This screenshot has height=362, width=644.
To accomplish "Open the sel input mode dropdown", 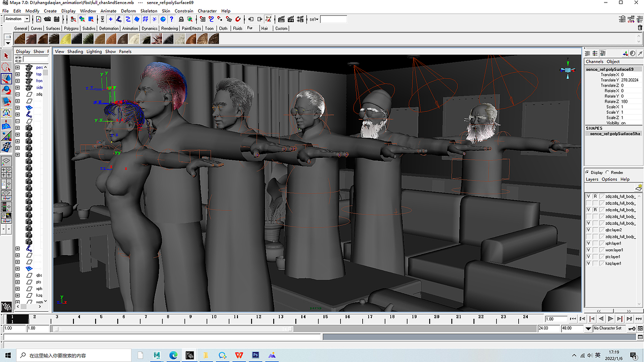I will [314, 19].
